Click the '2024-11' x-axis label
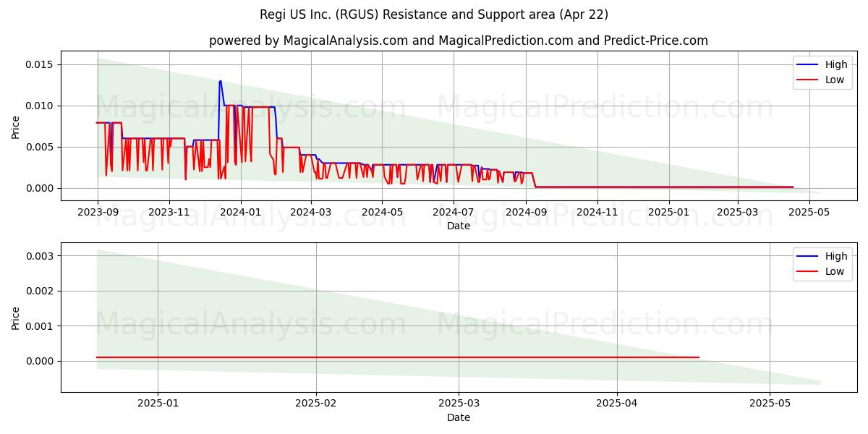The width and height of the screenshot is (868, 434). tap(597, 213)
